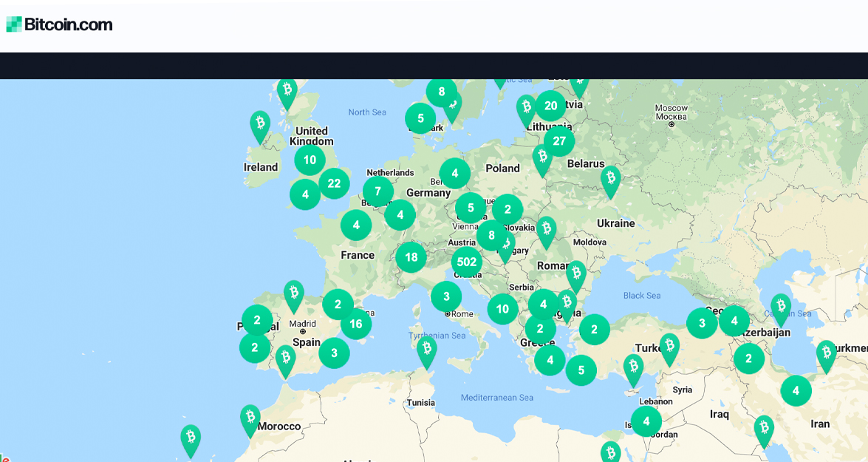Click the Belarus country label
868x462 pixels.
point(586,164)
